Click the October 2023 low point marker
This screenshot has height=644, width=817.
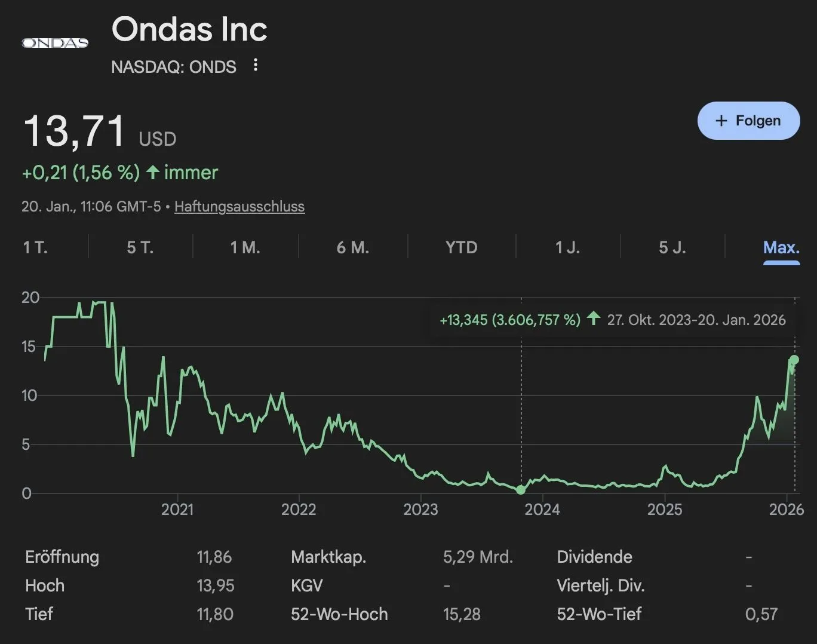pos(521,490)
